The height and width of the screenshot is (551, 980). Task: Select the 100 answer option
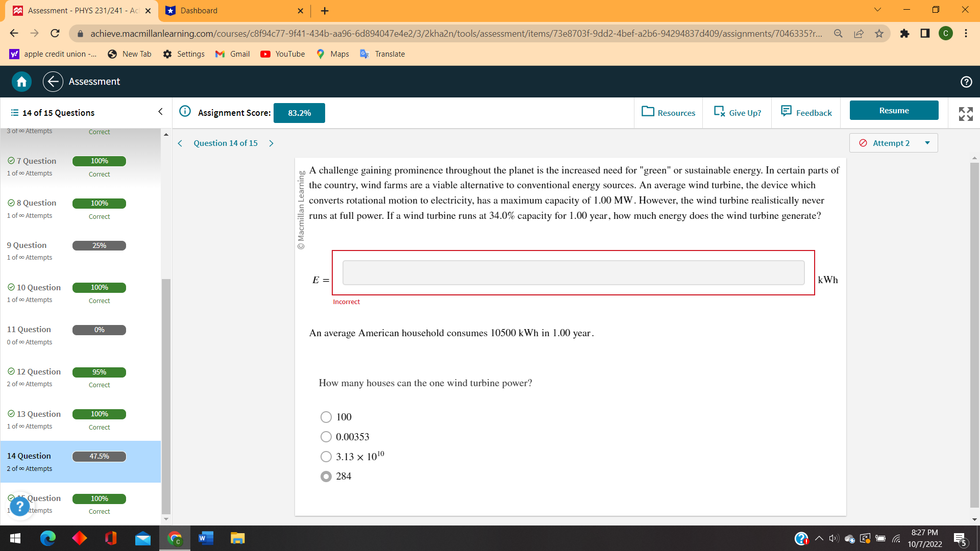(x=326, y=417)
